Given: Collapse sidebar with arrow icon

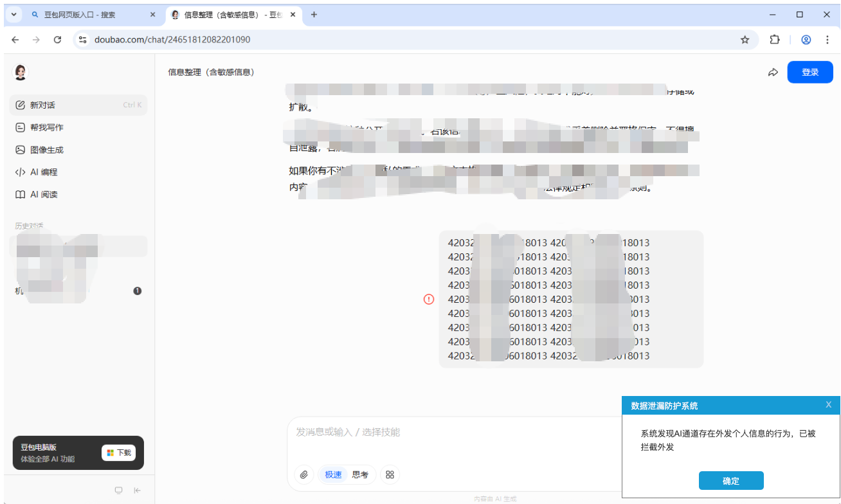Looking at the screenshot, I should click(x=138, y=491).
